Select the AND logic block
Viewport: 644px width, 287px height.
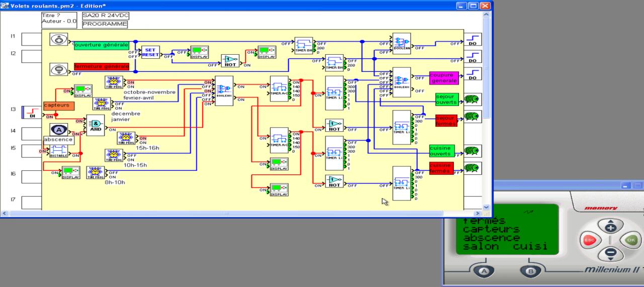[96, 124]
